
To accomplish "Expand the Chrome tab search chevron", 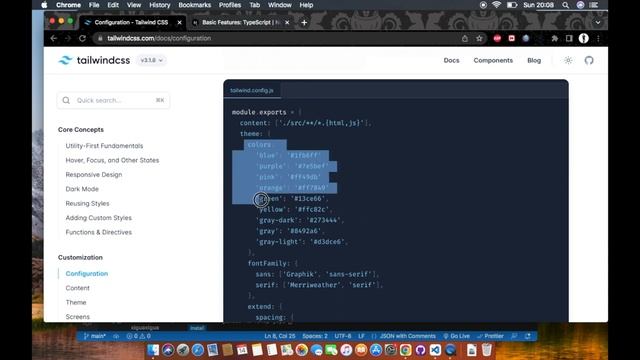I will coord(598,22).
